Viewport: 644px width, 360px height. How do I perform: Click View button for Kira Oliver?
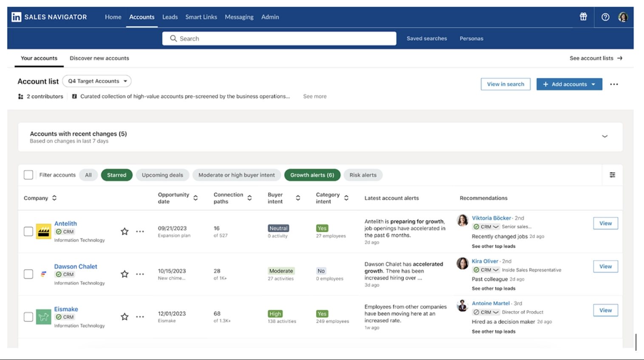[x=605, y=266]
